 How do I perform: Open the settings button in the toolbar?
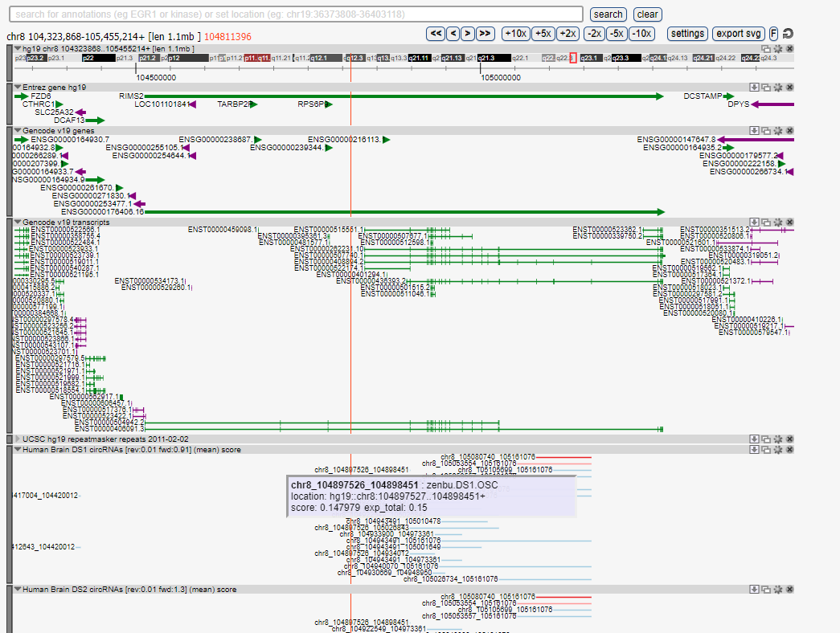click(x=687, y=34)
